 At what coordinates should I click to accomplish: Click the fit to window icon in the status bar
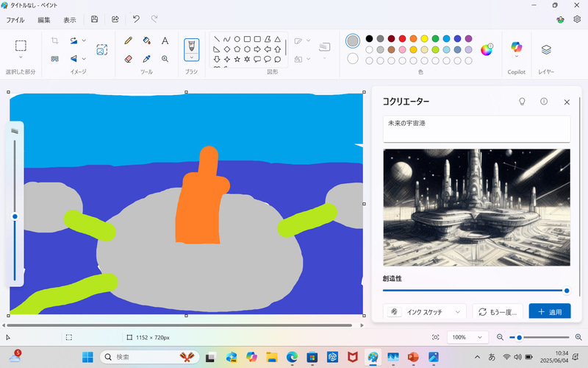tap(435, 337)
